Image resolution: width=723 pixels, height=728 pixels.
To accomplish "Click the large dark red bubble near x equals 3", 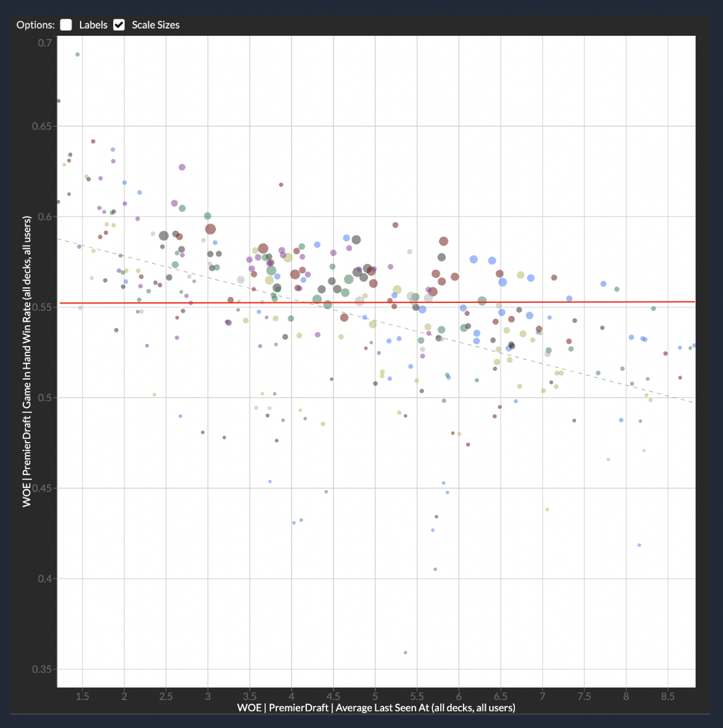I will coord(209,229).
